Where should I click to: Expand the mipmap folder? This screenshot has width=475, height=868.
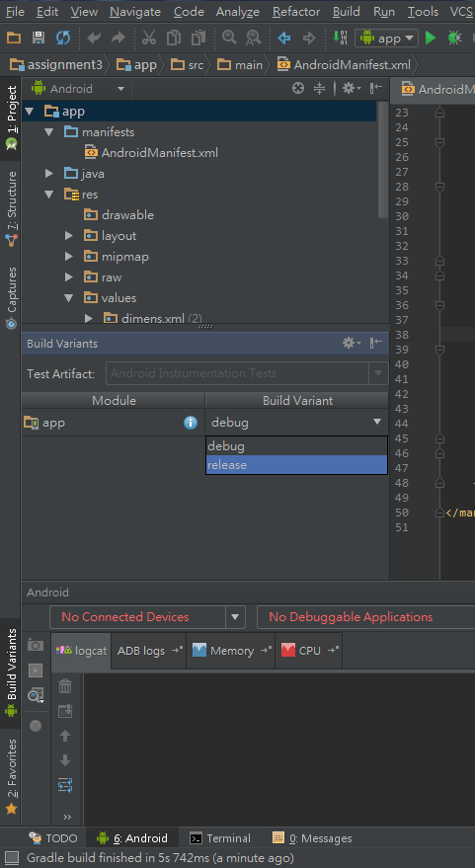coord(69,257)
